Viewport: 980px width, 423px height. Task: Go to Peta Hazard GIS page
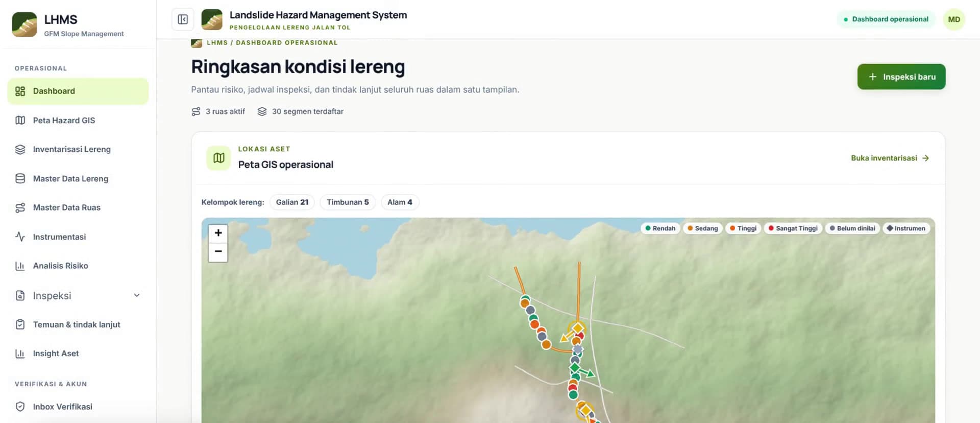pyautogui.click(x=78, y=120)
